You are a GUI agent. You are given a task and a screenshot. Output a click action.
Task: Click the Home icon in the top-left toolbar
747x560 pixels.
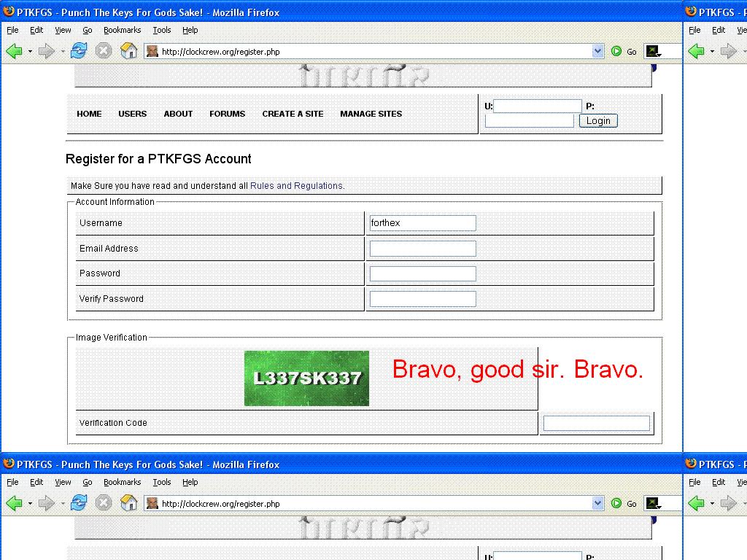[129, 51]
